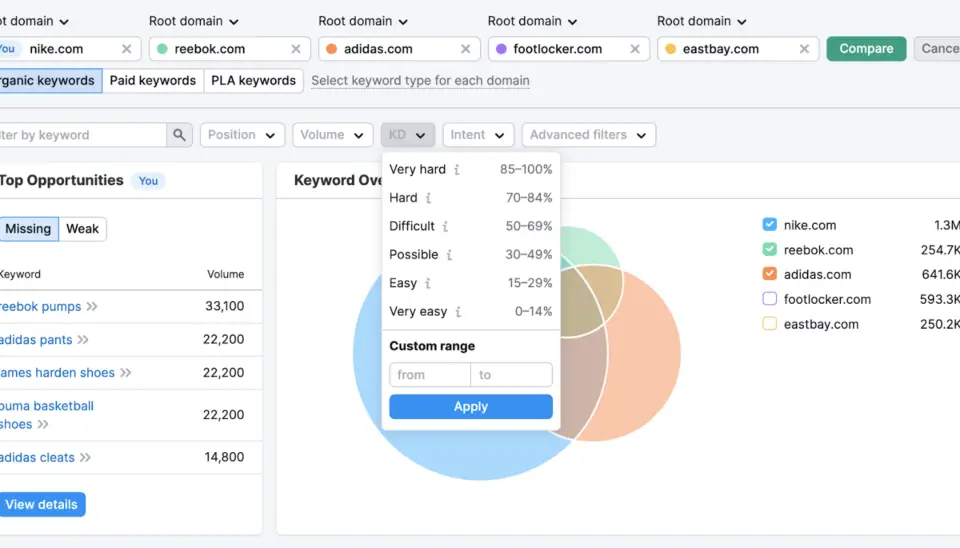The width and height of the screenshot is (960, 548).
Task: Click purple color dot of footlocker.com field
Action: click(x=501, y=49)
